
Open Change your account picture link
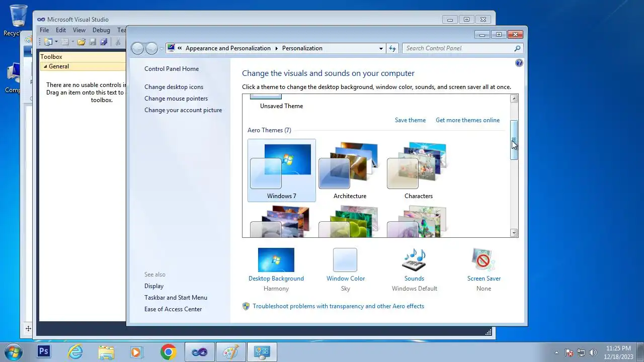point(183,110)
